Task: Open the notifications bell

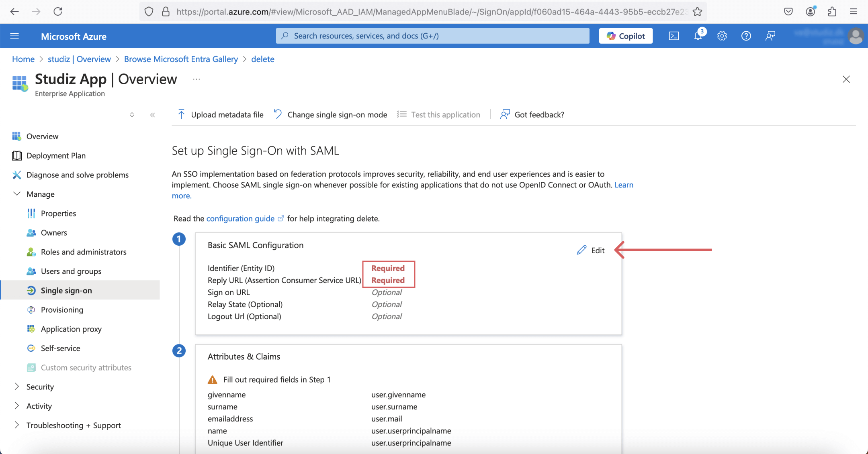Action: point(698,36)
